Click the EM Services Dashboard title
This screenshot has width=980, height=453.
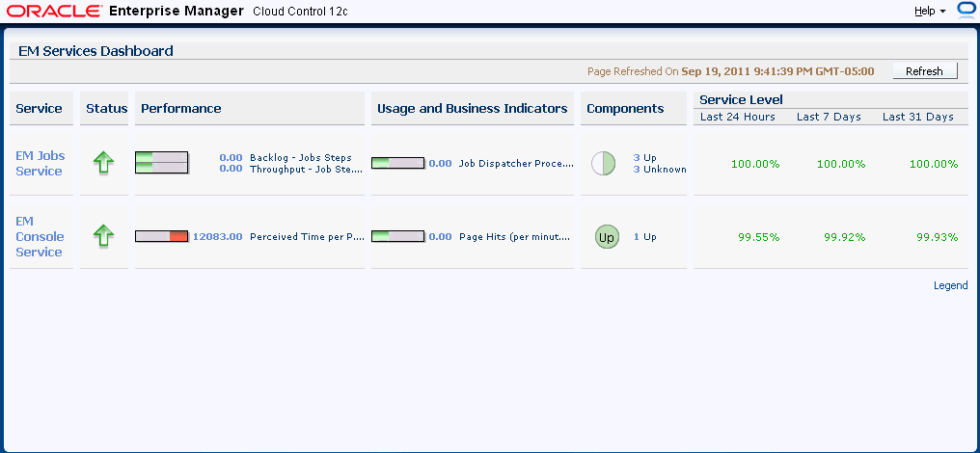(x=95, y=51)
